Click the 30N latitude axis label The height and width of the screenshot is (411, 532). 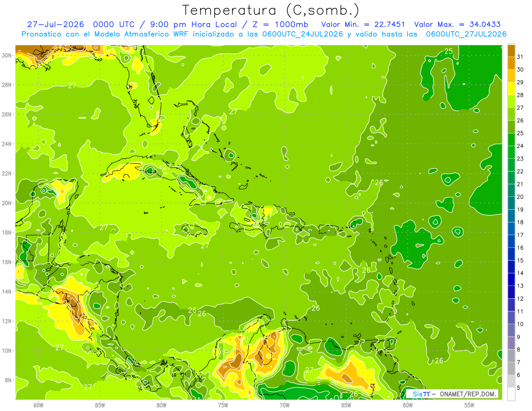(x=7, y=55)
